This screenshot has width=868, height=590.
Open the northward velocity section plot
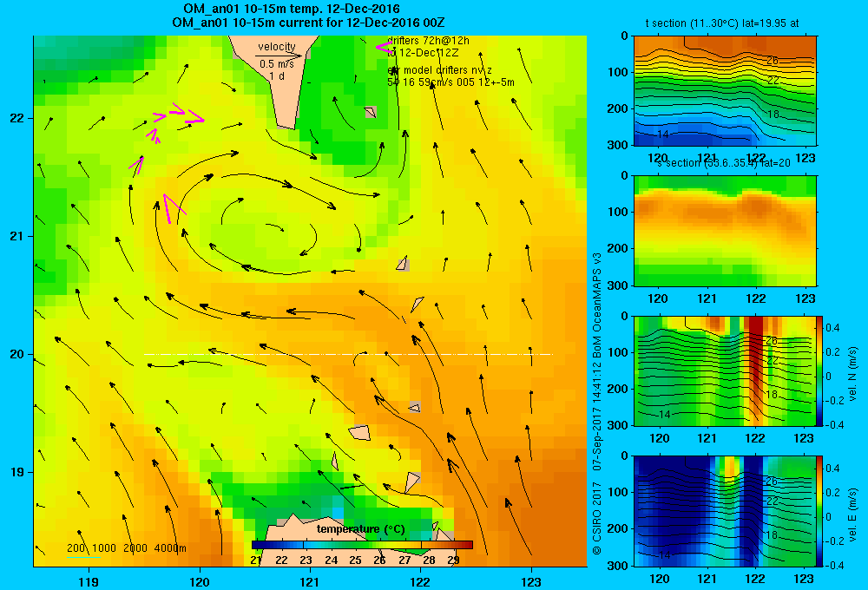click(725, 370)
